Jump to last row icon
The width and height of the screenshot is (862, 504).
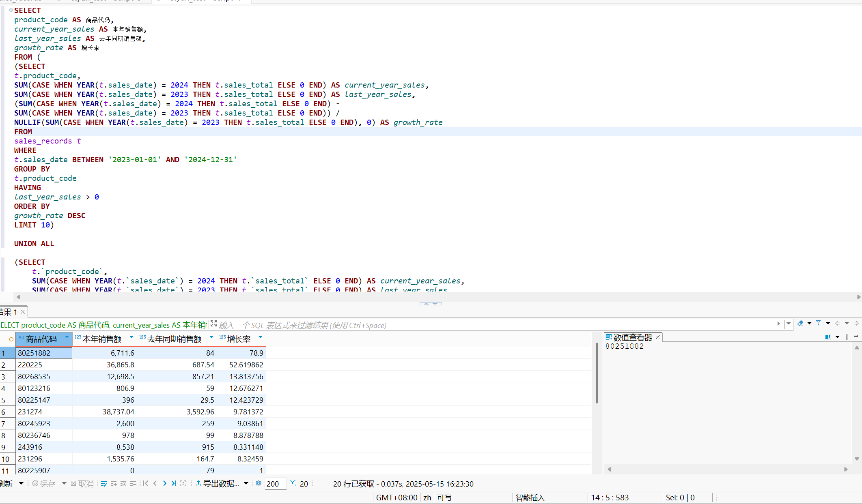click(174, 483)
